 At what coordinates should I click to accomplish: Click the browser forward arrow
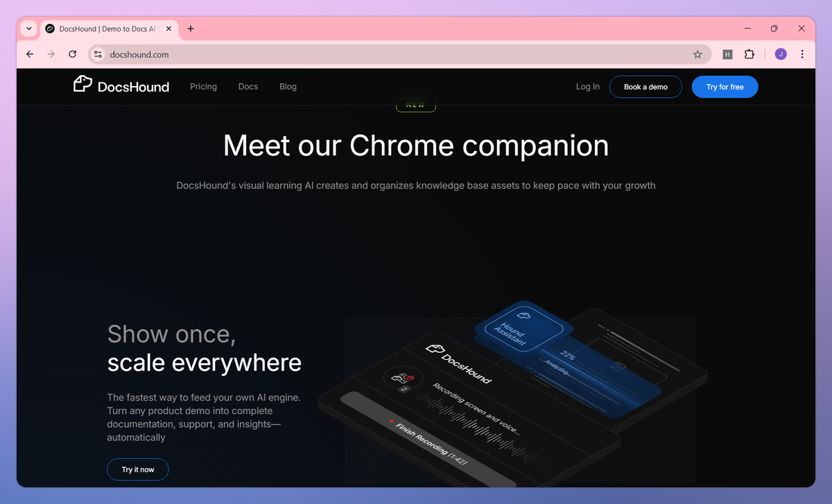(51, 54)
